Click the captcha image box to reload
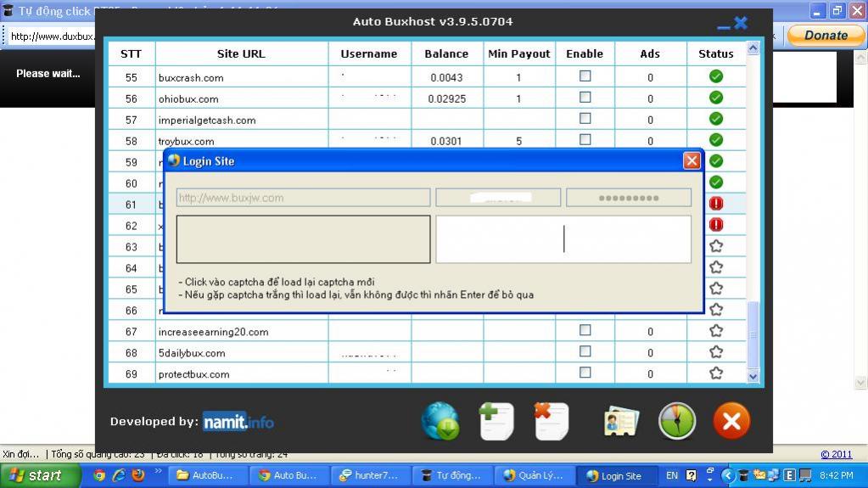 [304, 239]
